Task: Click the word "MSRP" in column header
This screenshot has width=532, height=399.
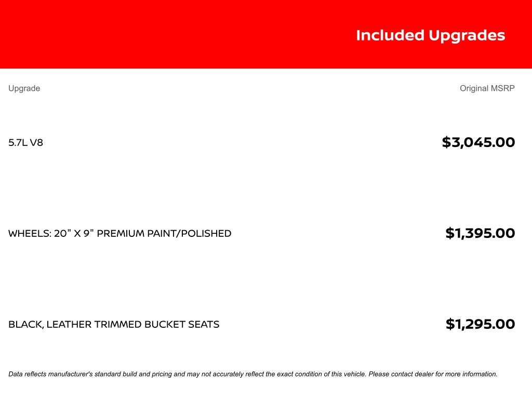Action: tap(503, 88)
